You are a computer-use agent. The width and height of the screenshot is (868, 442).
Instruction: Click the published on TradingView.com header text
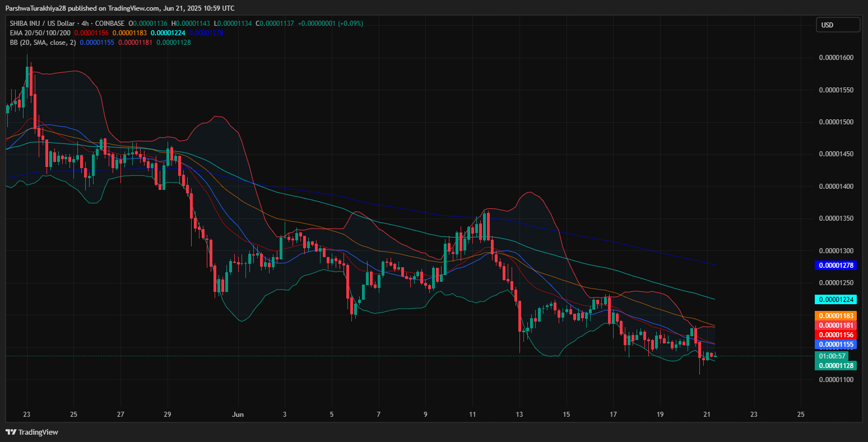(119, 8)
